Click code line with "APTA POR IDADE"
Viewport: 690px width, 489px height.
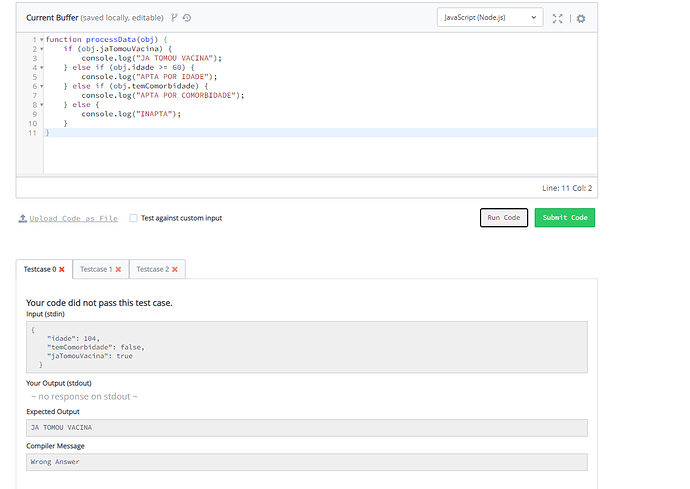coord(149,77)
